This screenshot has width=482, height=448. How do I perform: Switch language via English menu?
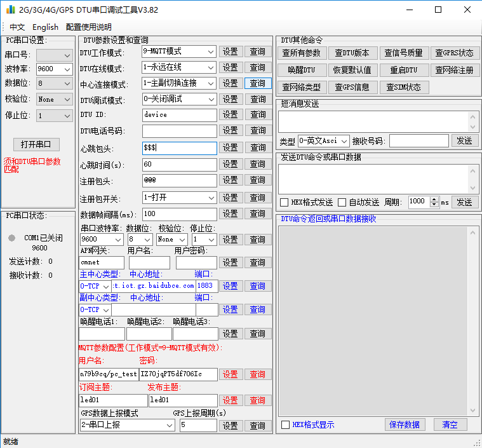tap(45, 27)
